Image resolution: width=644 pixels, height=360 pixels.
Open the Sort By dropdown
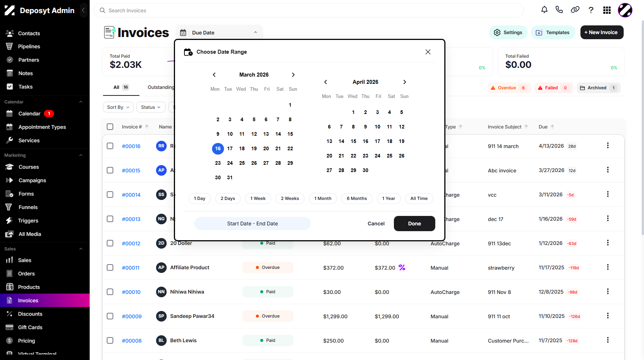tap(118, 107)
